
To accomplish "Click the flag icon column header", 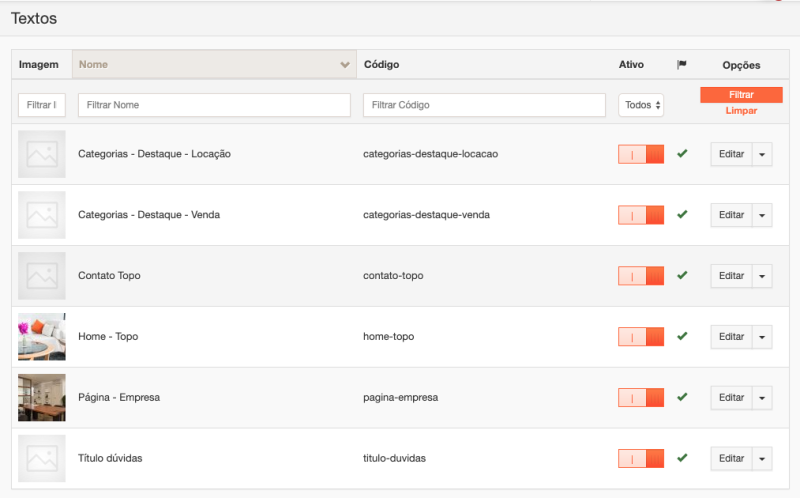I will 682,65.
